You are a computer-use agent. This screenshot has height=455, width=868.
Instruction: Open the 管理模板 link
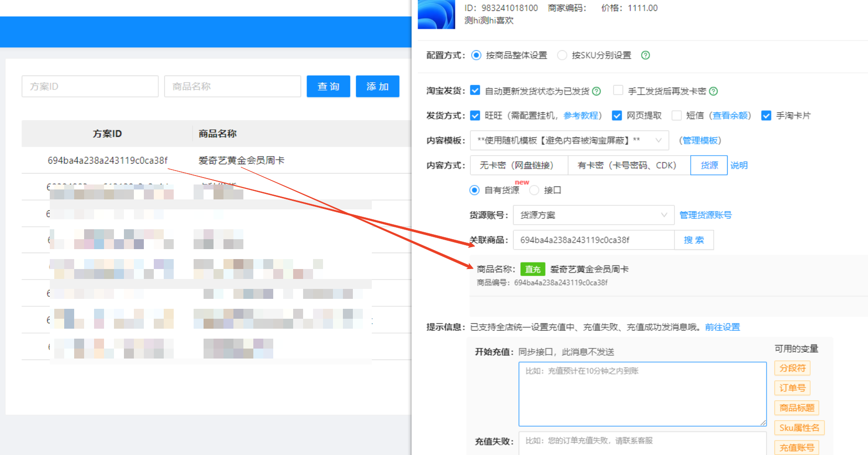700,140
